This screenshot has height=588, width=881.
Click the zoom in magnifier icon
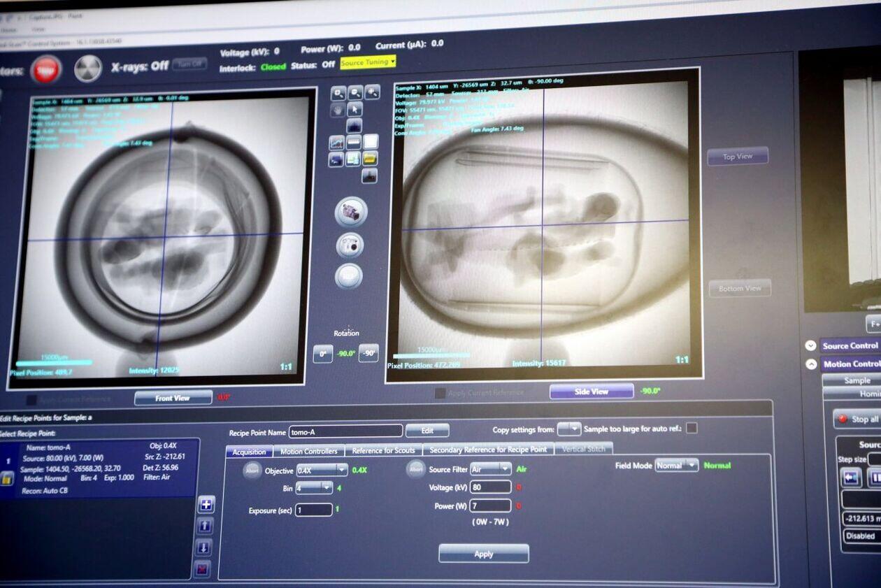[x=338, y=93]
